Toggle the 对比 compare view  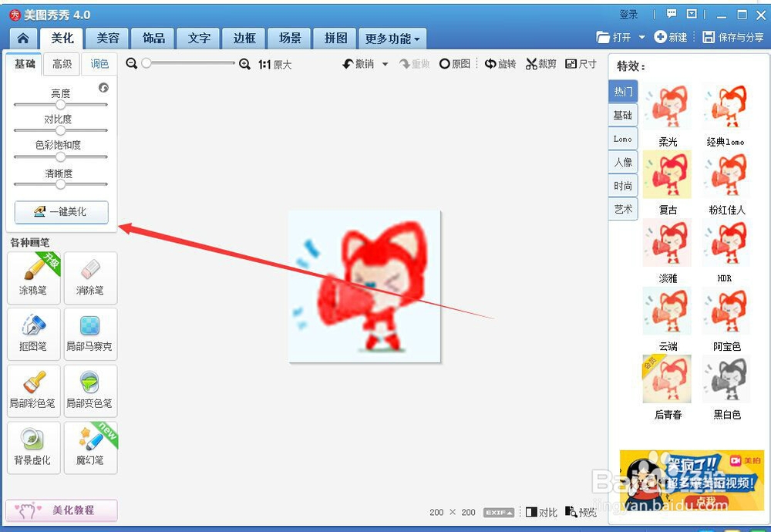point(541,512)
